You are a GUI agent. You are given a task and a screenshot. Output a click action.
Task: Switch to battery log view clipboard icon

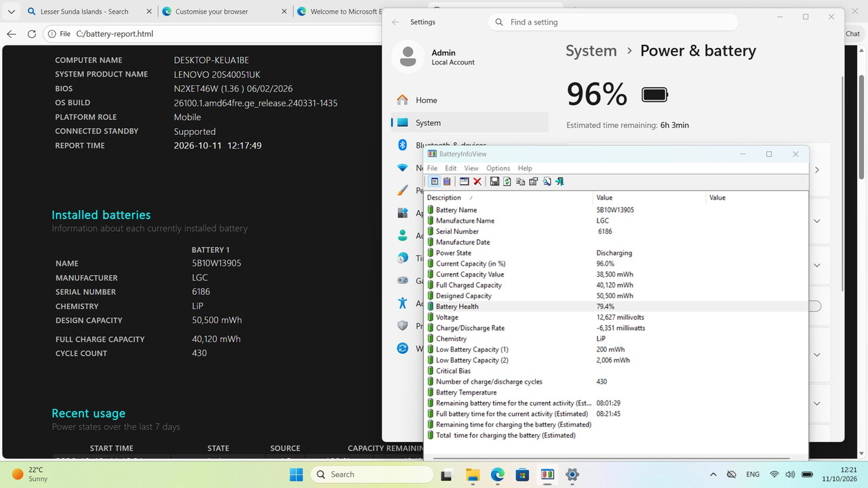pos(447,181)
